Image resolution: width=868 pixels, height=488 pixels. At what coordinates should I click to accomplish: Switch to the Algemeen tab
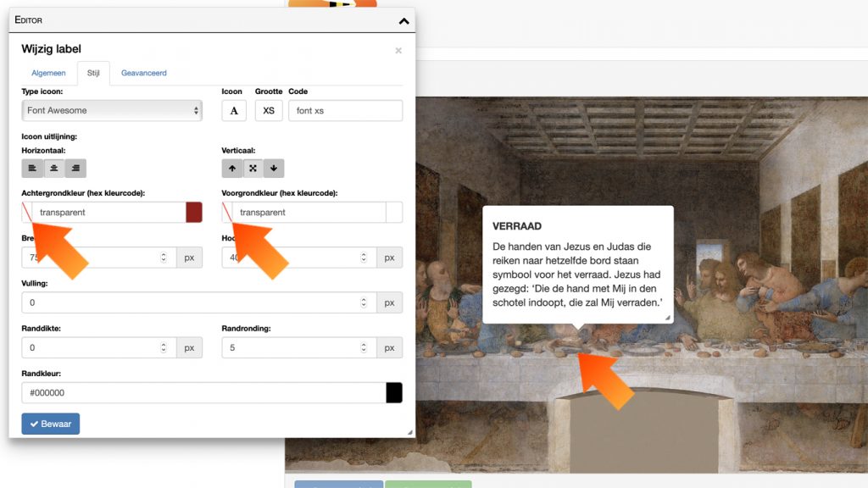[x=48, y=73]
